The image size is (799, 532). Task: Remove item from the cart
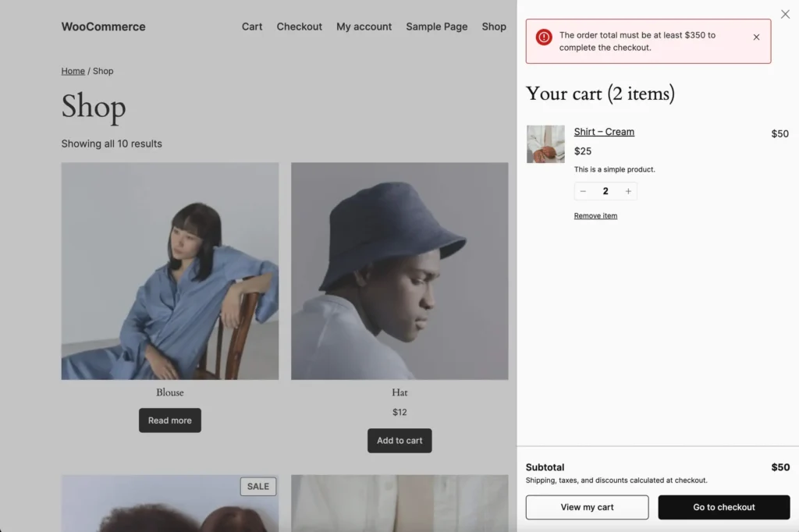(x=595, y=216)
